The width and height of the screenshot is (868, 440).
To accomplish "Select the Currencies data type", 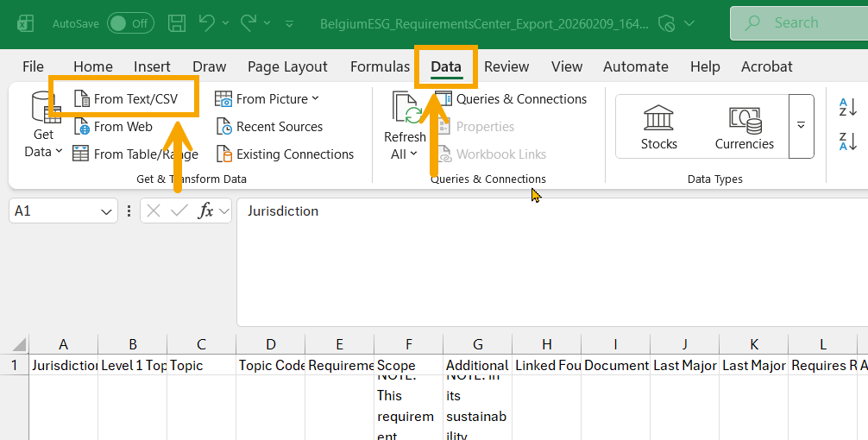I will tap(744, 127).
